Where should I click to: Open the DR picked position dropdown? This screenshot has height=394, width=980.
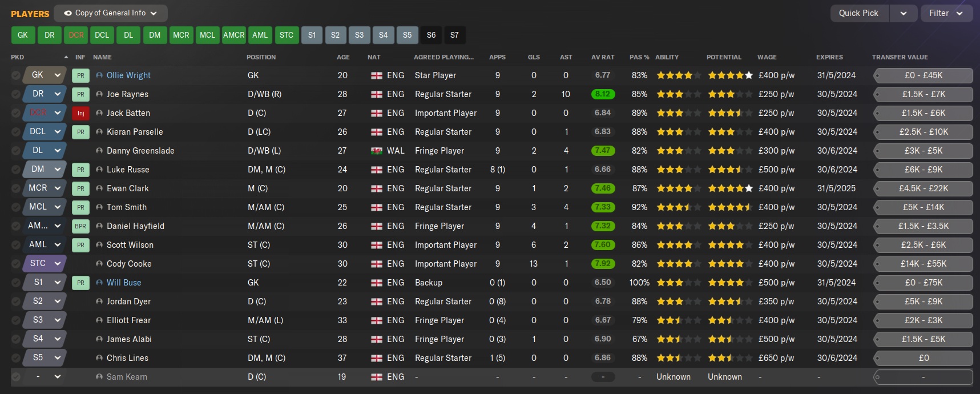tap(45, 94)
